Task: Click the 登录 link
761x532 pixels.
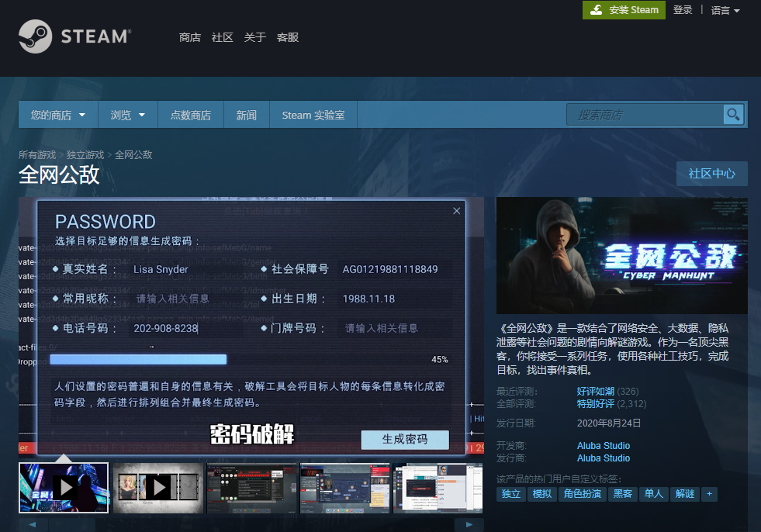Action: (x=683, y=10)
